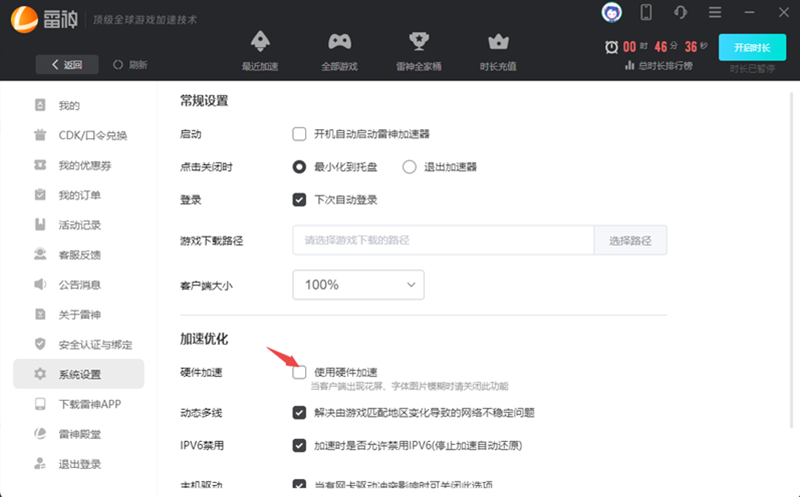The width and height of the screenshot is (800, 497).
Task: Enable 使用硬件加速 checkbox
Action: pos(299,372)
